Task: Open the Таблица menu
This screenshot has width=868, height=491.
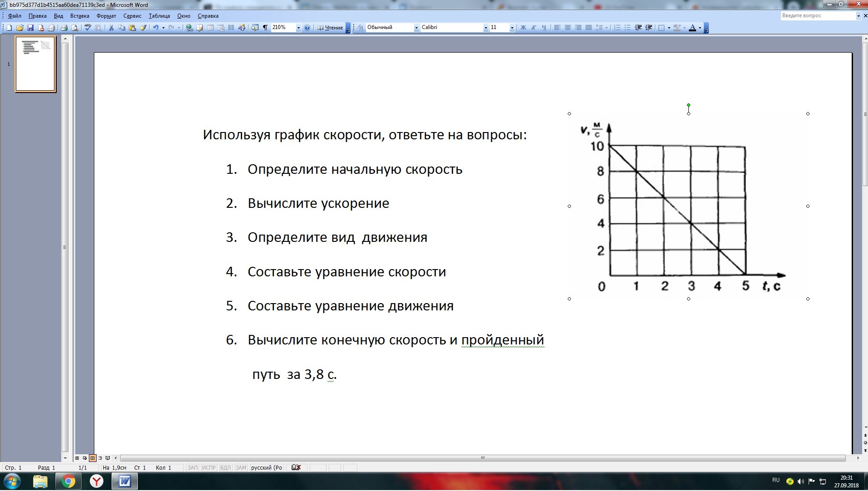Action: pos(159,16)
